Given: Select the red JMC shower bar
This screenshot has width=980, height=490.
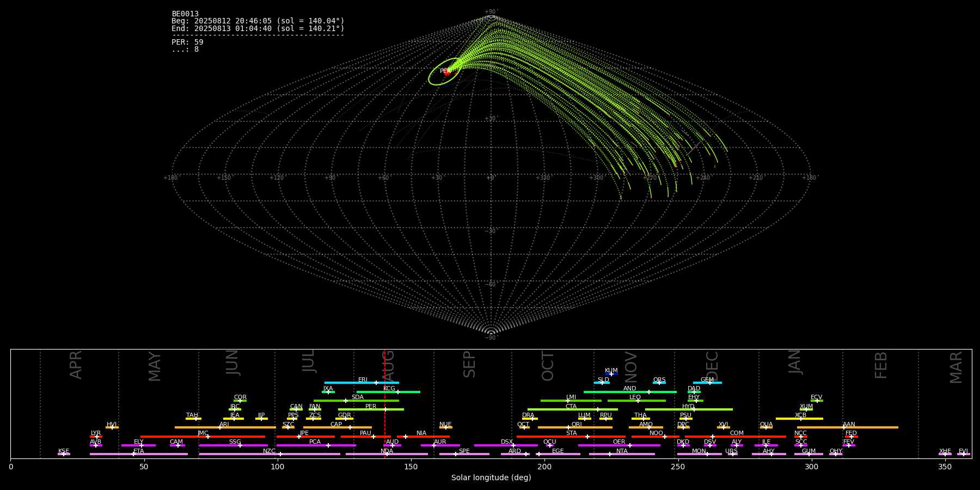Looking at the screenshot, I should (203, 436).
